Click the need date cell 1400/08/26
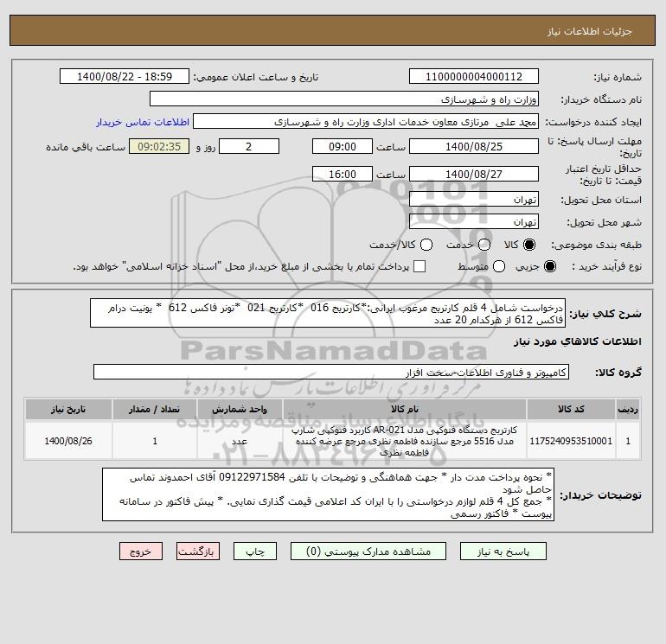666x644 pixels. pos(68,441)
